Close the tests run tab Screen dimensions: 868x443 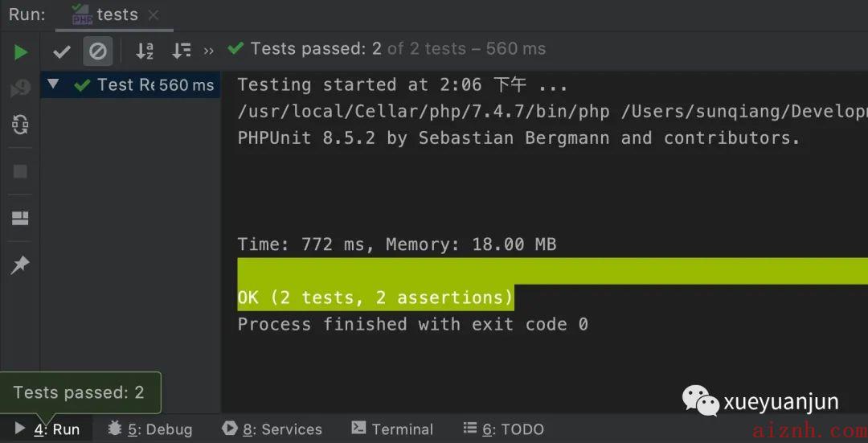[154, 15]
